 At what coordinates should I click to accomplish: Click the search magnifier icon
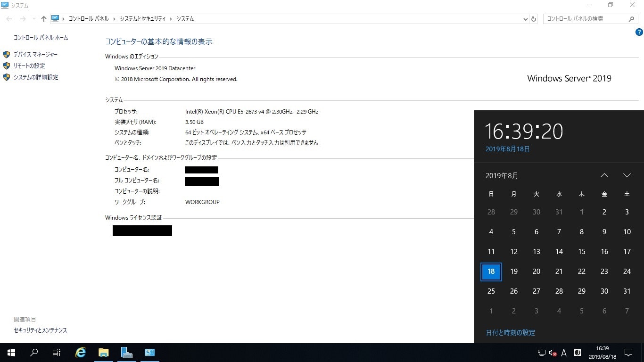click(632, 19)
